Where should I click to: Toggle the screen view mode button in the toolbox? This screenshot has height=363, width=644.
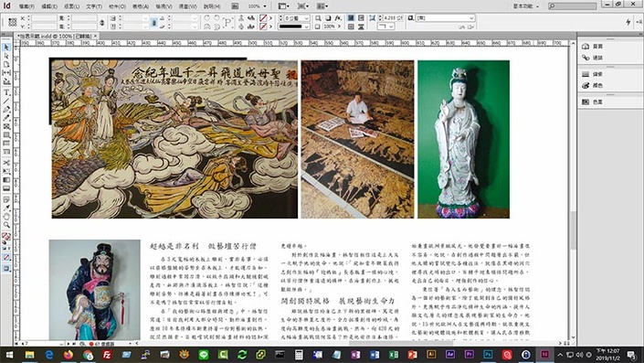pyautogui.click(x=6, y=269)
